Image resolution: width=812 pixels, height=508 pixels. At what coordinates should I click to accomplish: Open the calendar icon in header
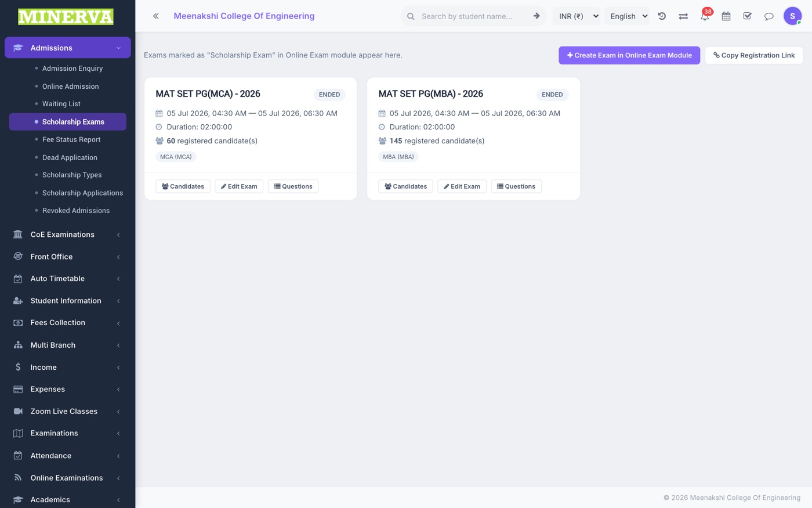pyautogui.click(x=726, y=16)
